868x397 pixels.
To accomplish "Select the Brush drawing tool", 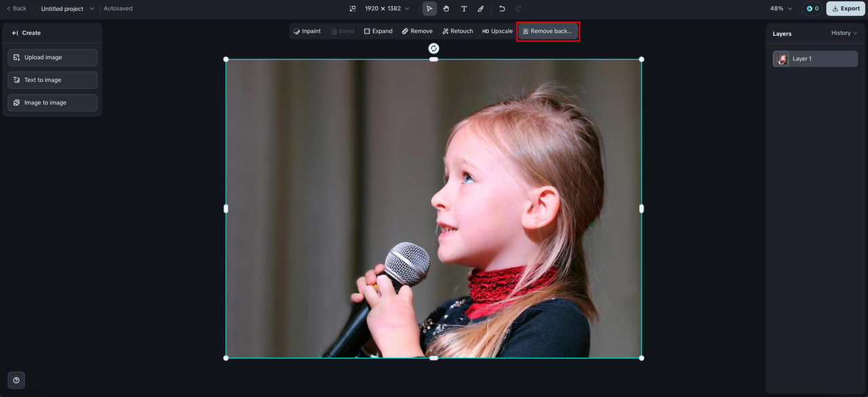I will click(x=481, y=9).
